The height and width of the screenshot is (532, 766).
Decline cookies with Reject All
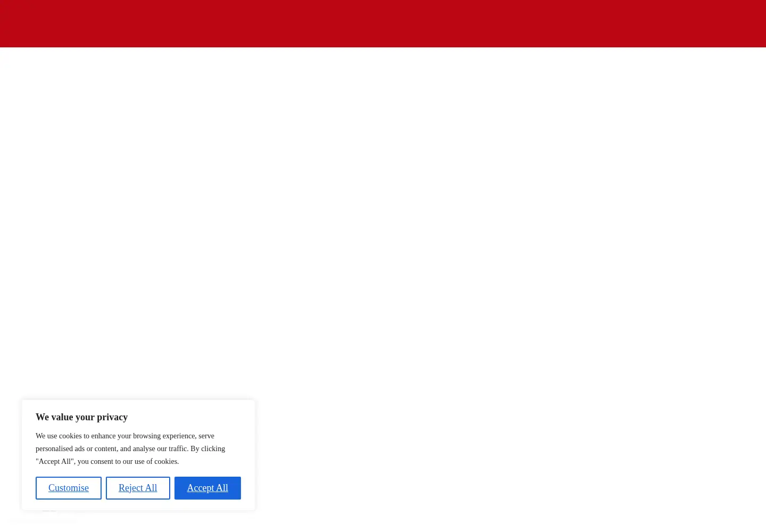138,488
